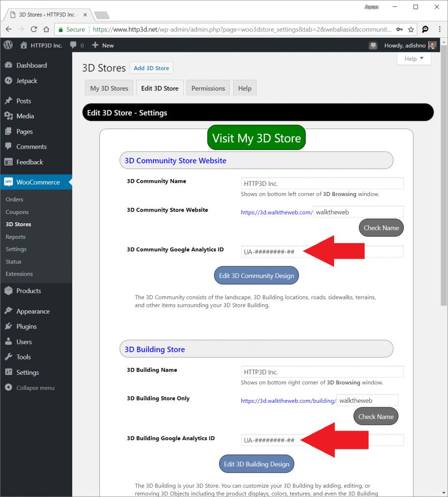The height and width of the screenshot is (497, 448).
Task: Click the bookmark star in address bar
Action: tap(410, 29)
